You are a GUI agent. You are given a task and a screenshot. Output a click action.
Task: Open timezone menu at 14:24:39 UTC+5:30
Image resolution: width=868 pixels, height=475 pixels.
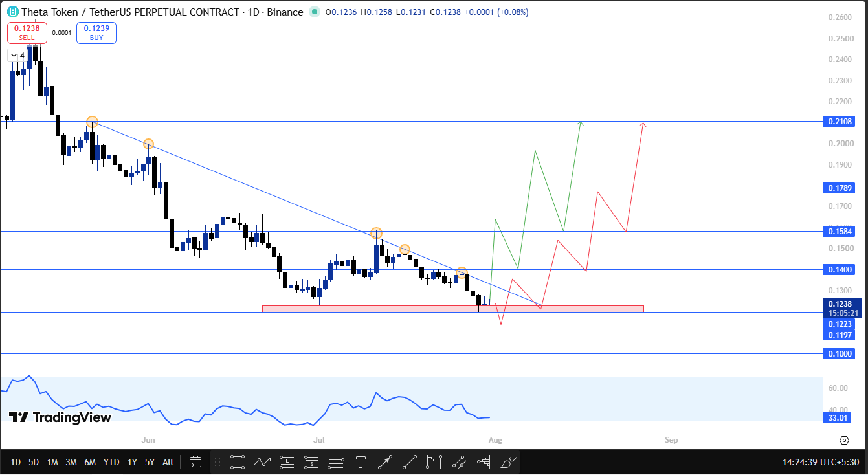pos(820,462)
